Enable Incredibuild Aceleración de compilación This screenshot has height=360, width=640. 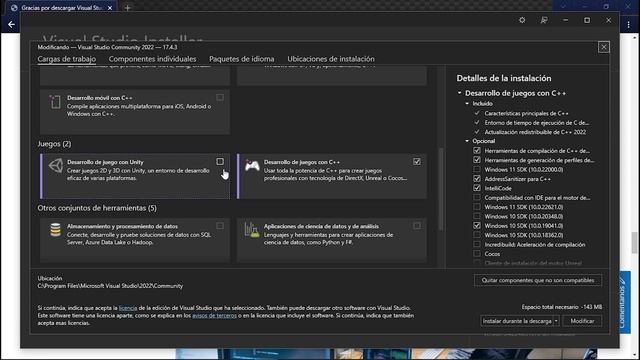pyautogui.click(x=477, y=244)
